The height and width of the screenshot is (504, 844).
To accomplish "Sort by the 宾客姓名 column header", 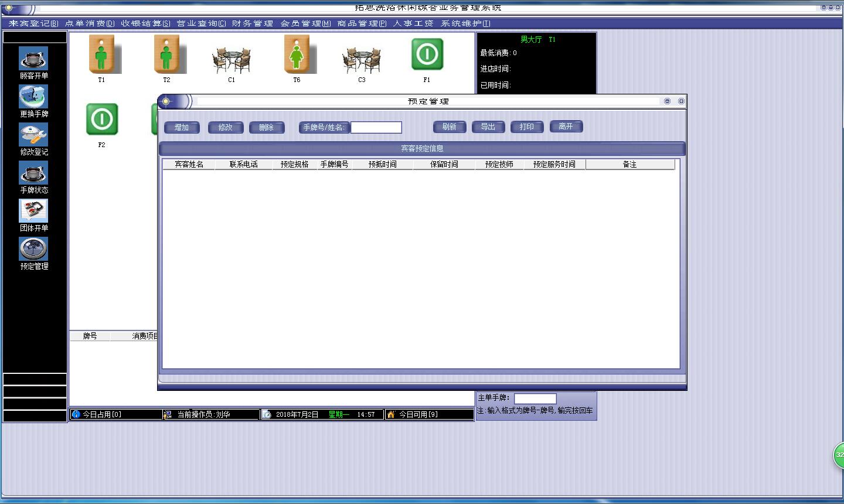I will (189, 165).
